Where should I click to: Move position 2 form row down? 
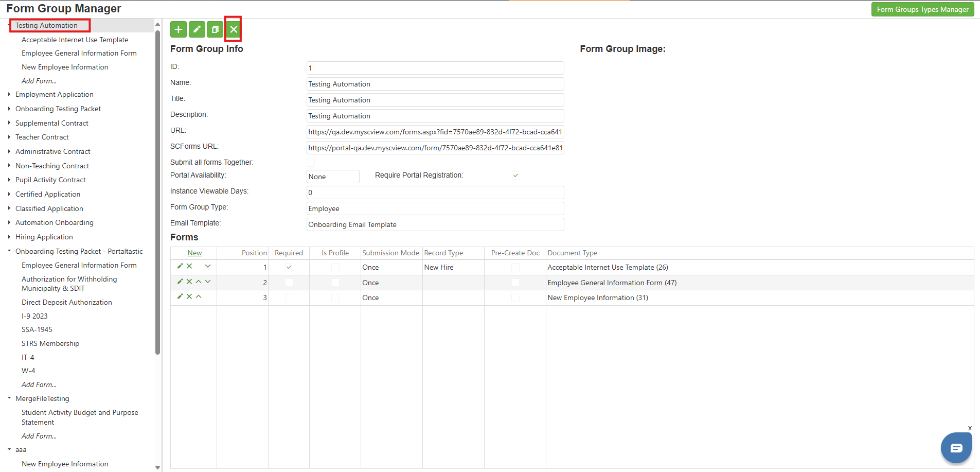(x=208, y=282)
